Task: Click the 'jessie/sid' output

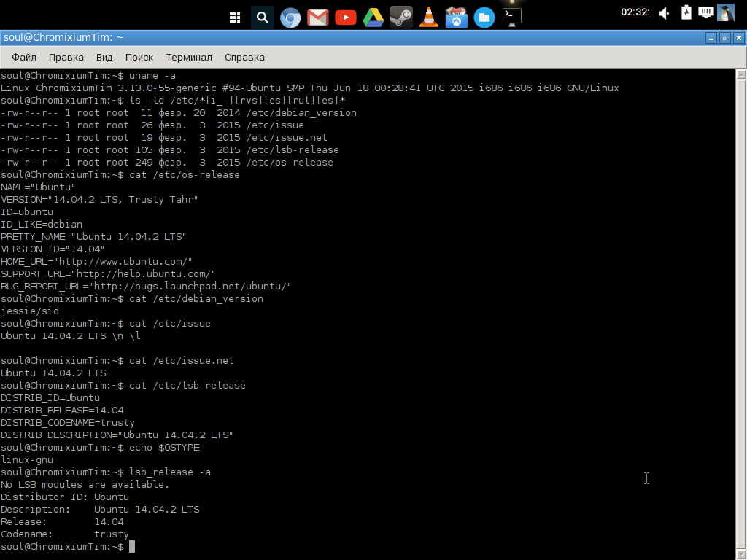Action: coord(29,311)
